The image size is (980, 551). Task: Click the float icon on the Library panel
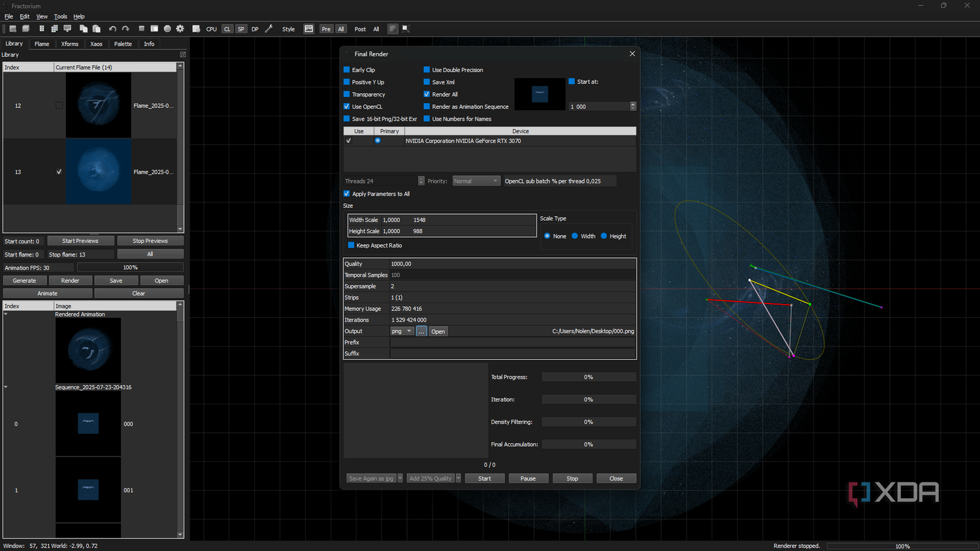183,55
